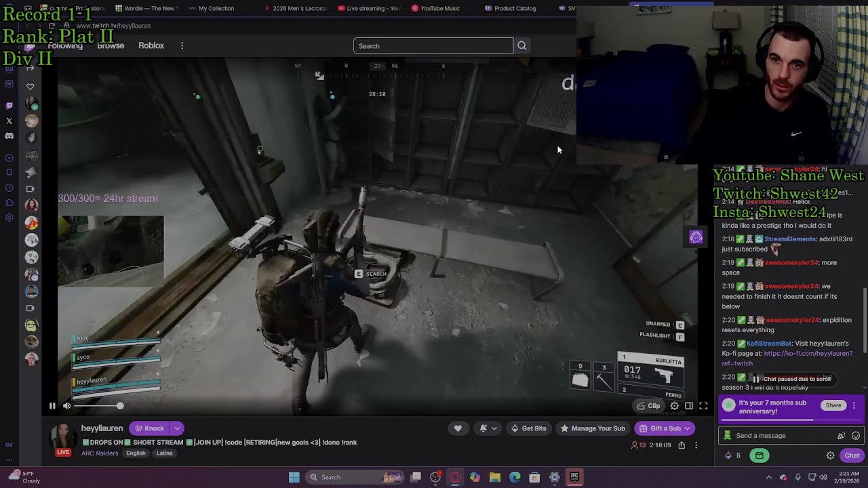Share the stream using the share icon

(x=682, y=445)
